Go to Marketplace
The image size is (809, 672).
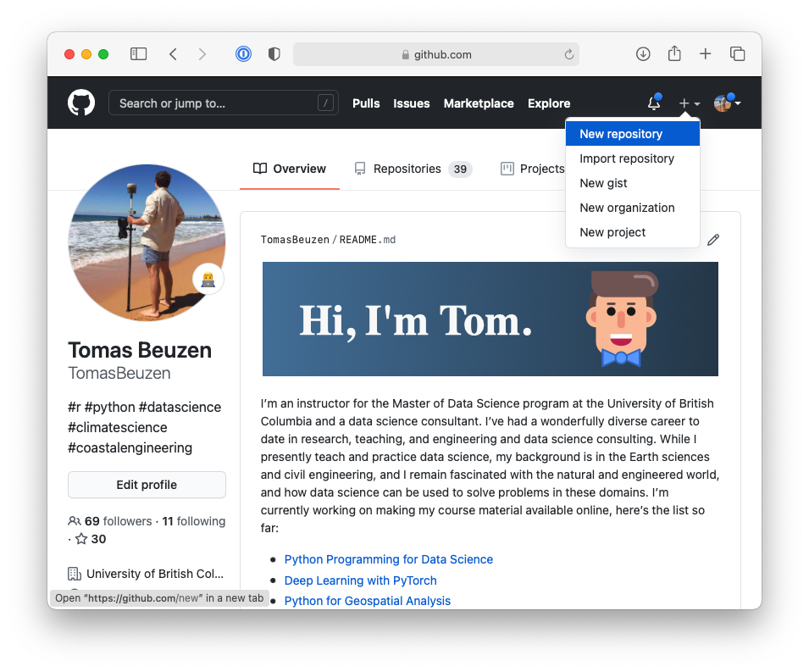[479, 103]
